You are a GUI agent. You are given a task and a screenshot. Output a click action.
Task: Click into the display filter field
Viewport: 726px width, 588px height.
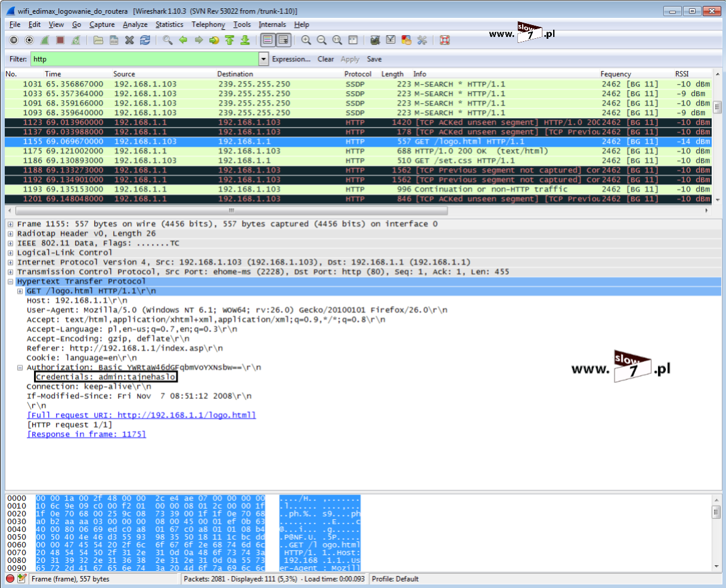(x=145, y=59)
